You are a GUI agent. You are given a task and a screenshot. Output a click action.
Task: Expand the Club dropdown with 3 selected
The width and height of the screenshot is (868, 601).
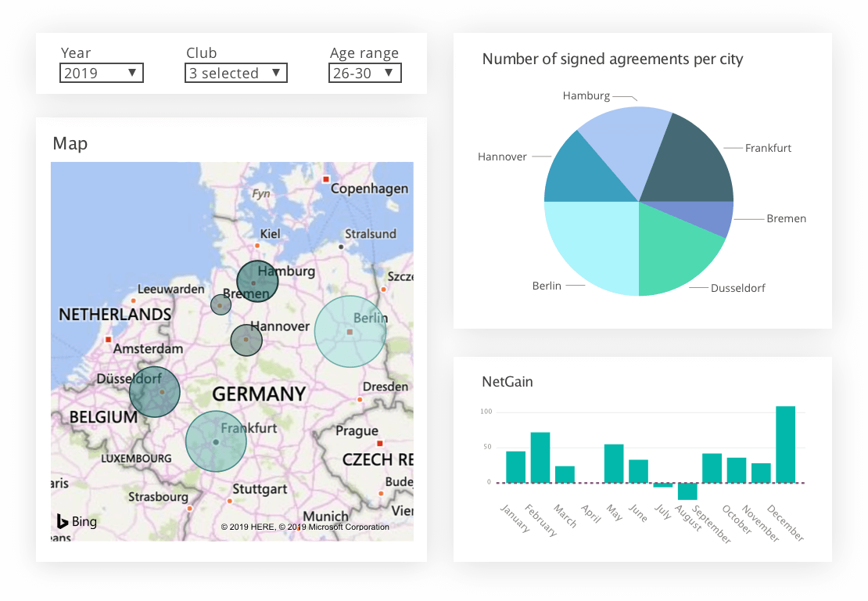(235, 74)
